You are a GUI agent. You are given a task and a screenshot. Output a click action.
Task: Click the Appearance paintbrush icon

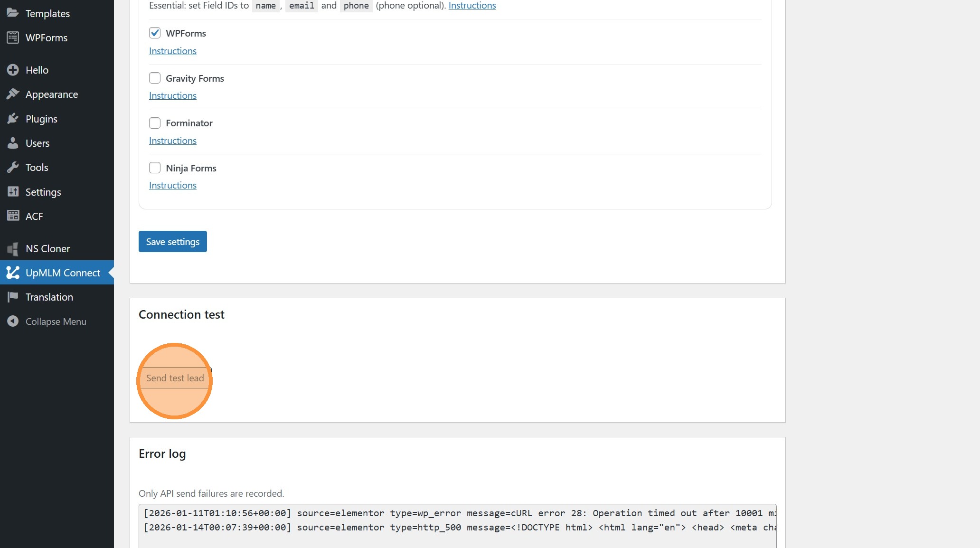pyautogui.click(x=13, y=94)
